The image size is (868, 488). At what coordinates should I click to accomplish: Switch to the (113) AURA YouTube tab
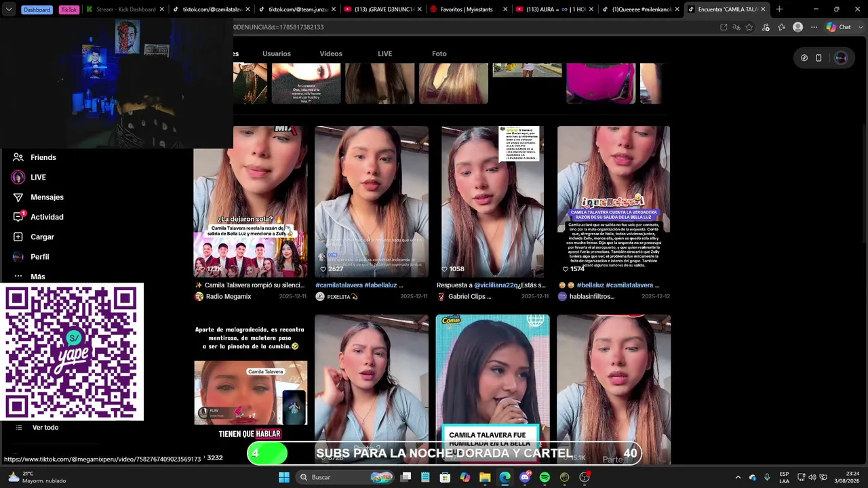(555, 9)
